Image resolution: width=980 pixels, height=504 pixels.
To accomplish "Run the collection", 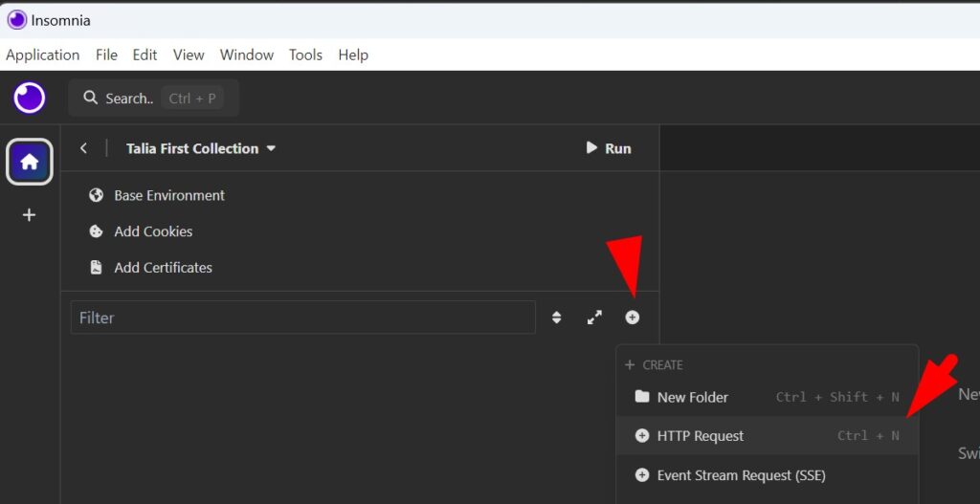I will click(608, 148).
